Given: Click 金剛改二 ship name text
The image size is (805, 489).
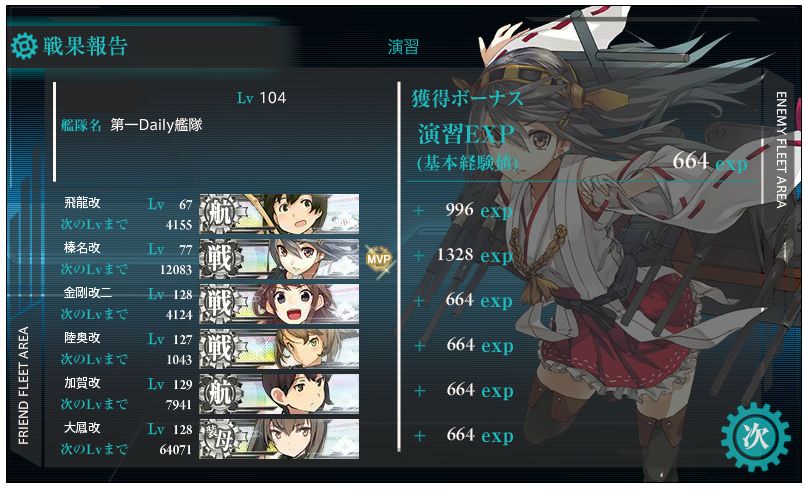Looking at the screenshot, I should coord(87,293).
